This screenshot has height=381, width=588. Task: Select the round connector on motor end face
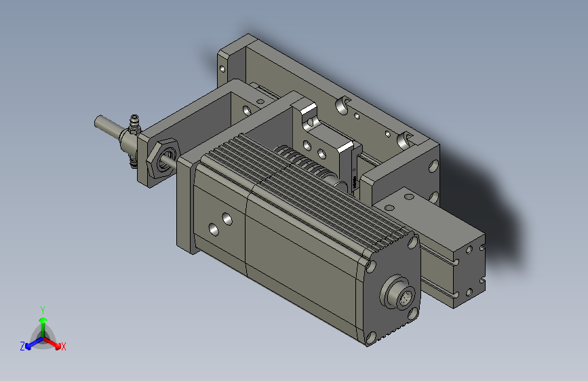pos(398,292)
